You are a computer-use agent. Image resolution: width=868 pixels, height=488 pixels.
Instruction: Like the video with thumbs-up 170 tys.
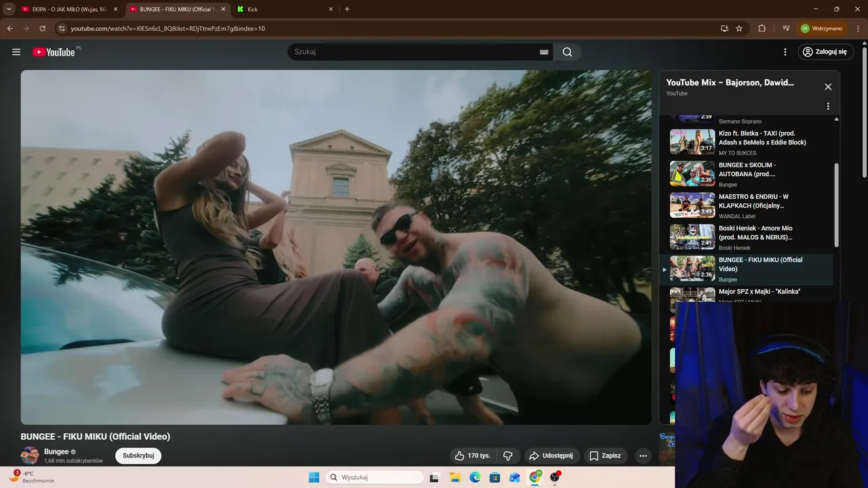[x=473, y=455]
